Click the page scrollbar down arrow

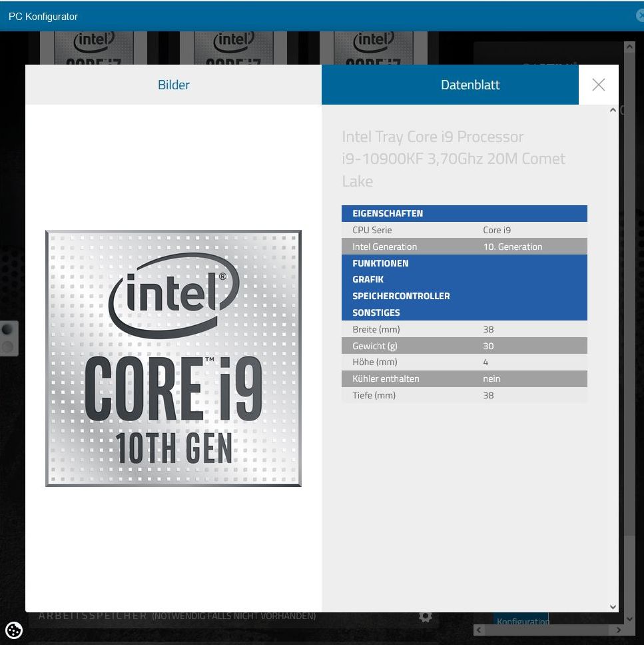click(x=629, y=618)
